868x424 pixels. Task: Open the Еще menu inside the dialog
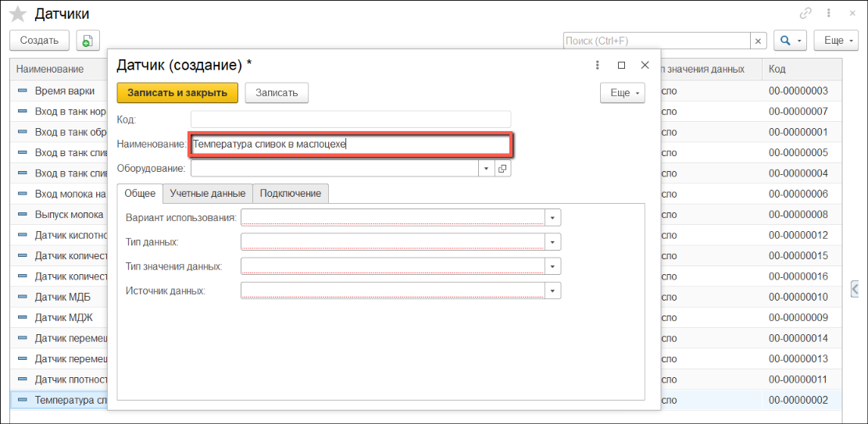pos(622,93)
